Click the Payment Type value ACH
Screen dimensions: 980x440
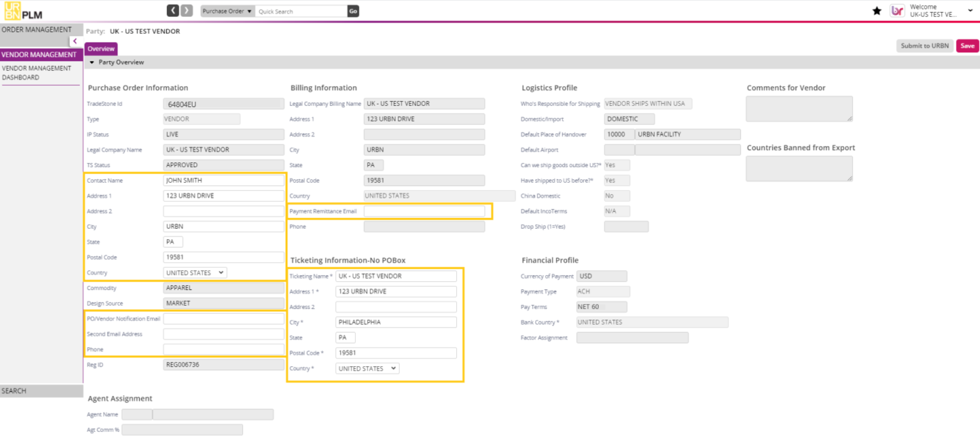click(603, 291)
